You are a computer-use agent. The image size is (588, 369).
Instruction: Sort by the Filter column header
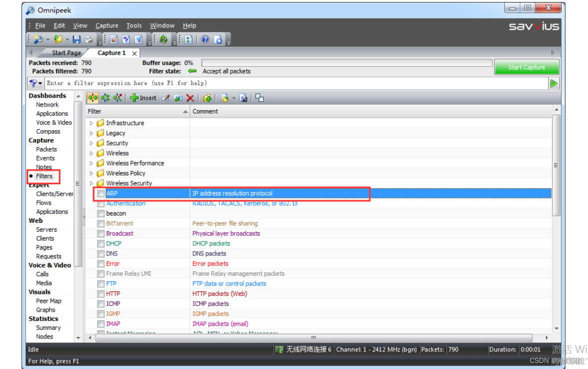pos(138,111)
